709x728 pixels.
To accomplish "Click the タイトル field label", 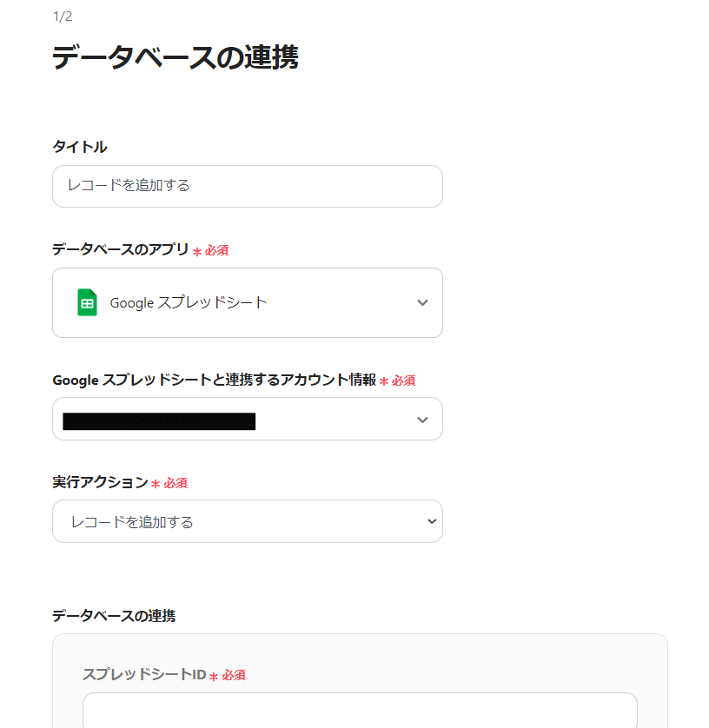I will (80, 147).
